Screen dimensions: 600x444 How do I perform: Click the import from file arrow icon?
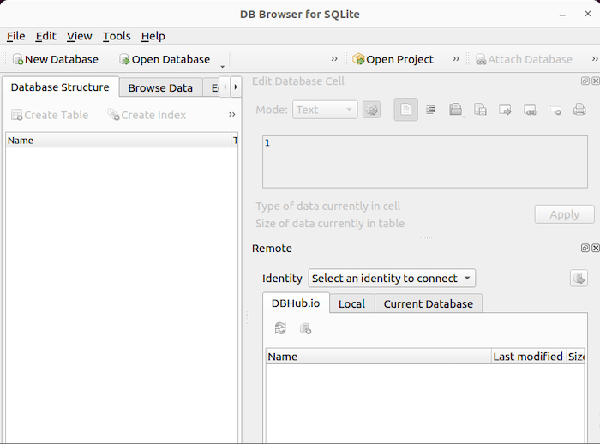pyautogui.click(x=505, y=110)
